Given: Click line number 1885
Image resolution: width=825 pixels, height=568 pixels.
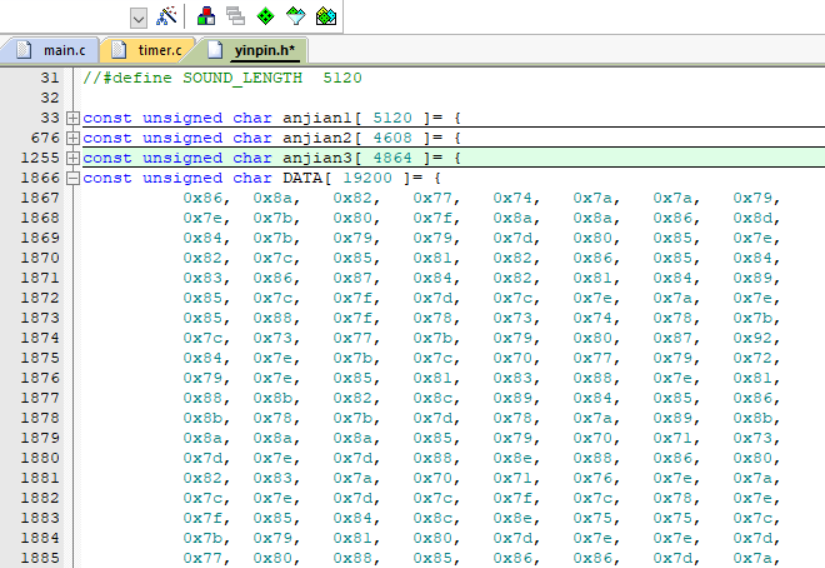Looking at the screenshot, I should [x=40, y=557].
